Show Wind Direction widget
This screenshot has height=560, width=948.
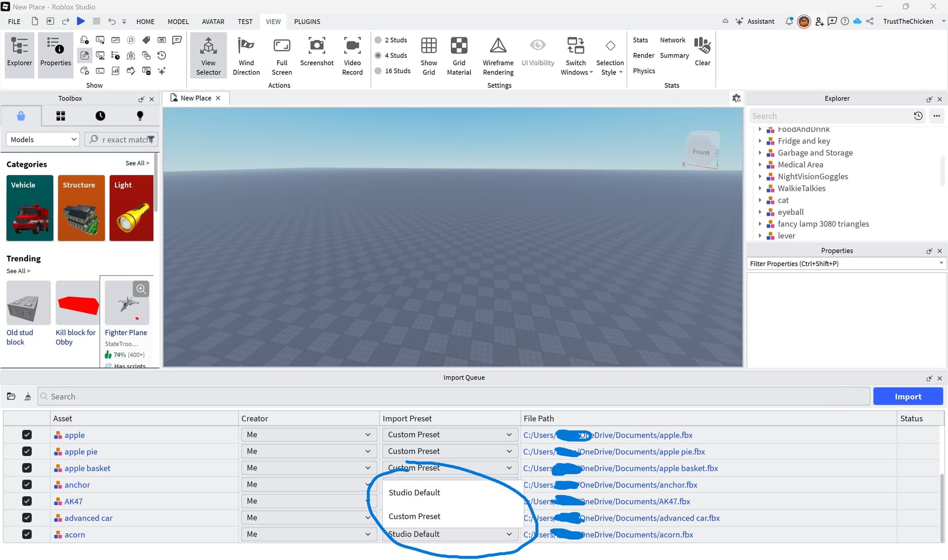tap(246, 55)
